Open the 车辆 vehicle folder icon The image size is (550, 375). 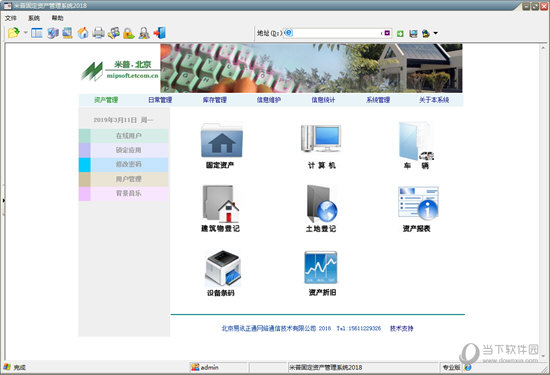[417, 141]
